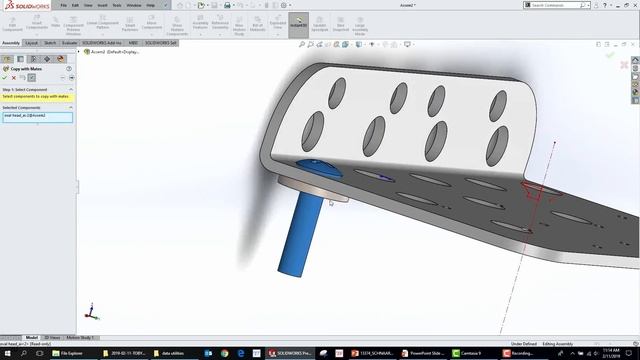The width and height of the screenshot is (640, 360).
Task: Click Move Component tool
Action: (x=151, y=23)
